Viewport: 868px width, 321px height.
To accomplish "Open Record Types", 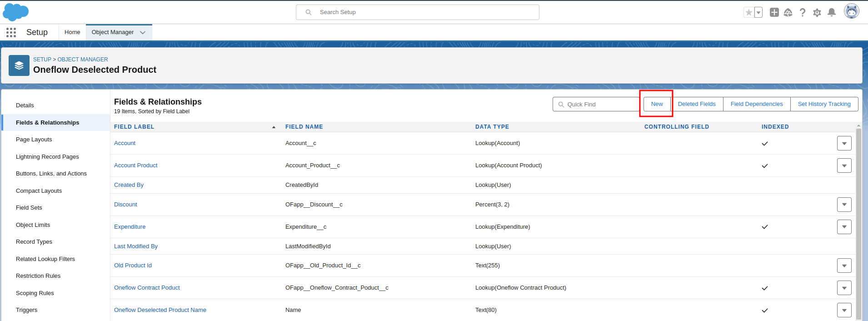I will [x=56, y=242].
